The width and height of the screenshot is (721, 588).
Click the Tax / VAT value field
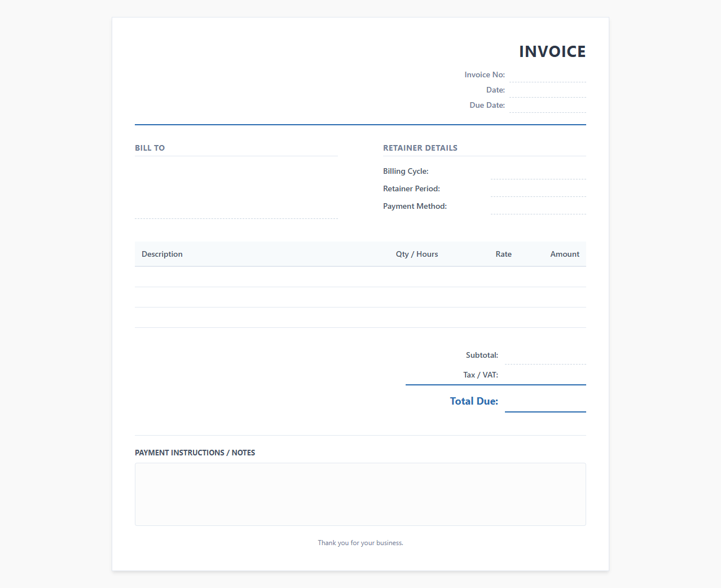(x=546, y=375)
